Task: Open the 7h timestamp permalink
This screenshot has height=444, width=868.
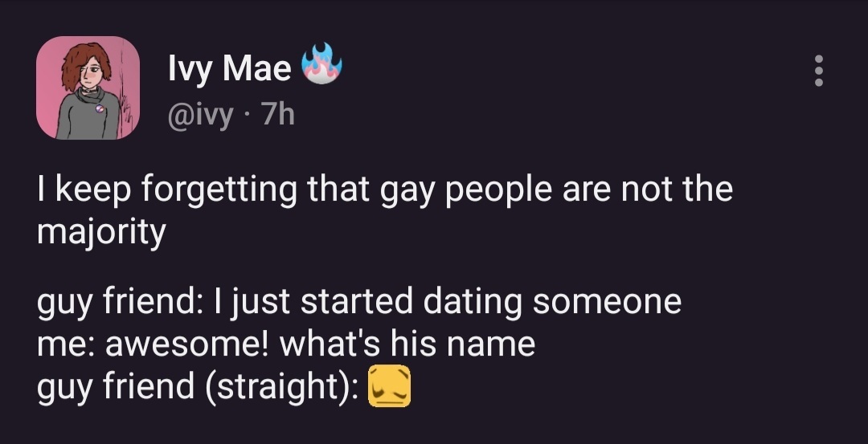Action: [x=278, y=115]
